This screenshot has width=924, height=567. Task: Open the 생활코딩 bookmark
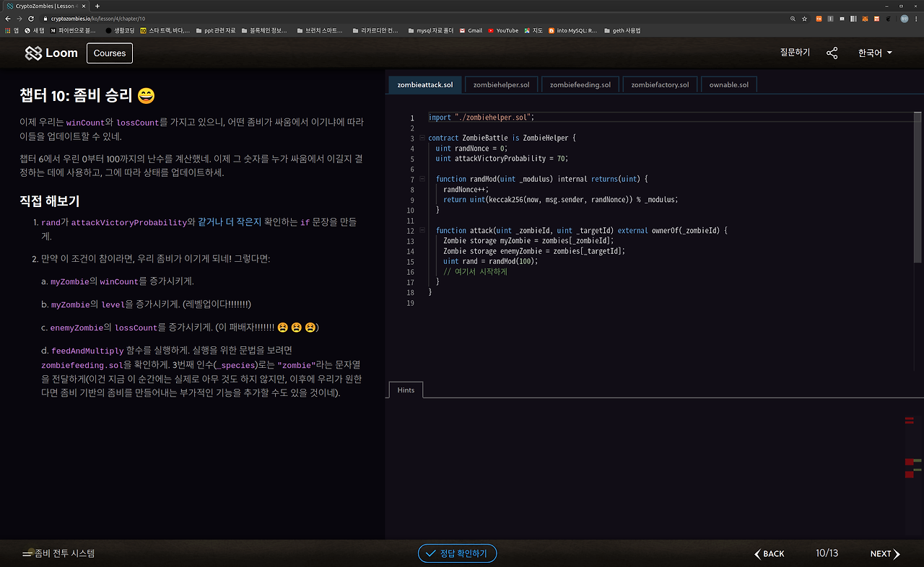(120, 30)
